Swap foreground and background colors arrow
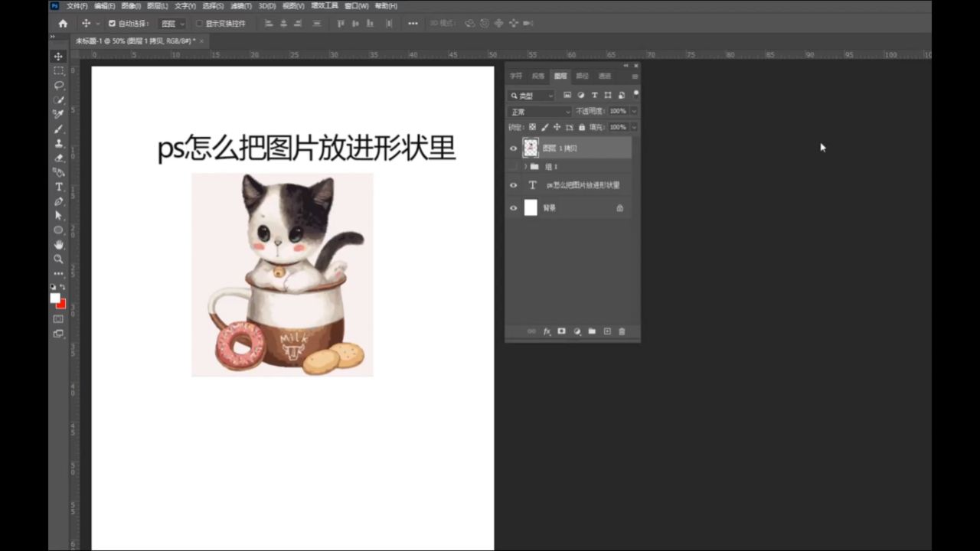 (x=63, y=287)
